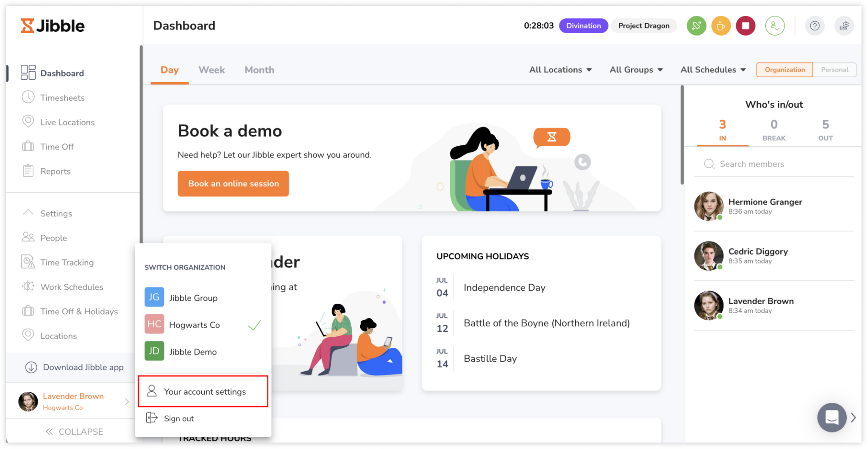This screenshot has width=868, height=449.
Task: Open help via the question mark icon
Action: click(x=815, y=25)
